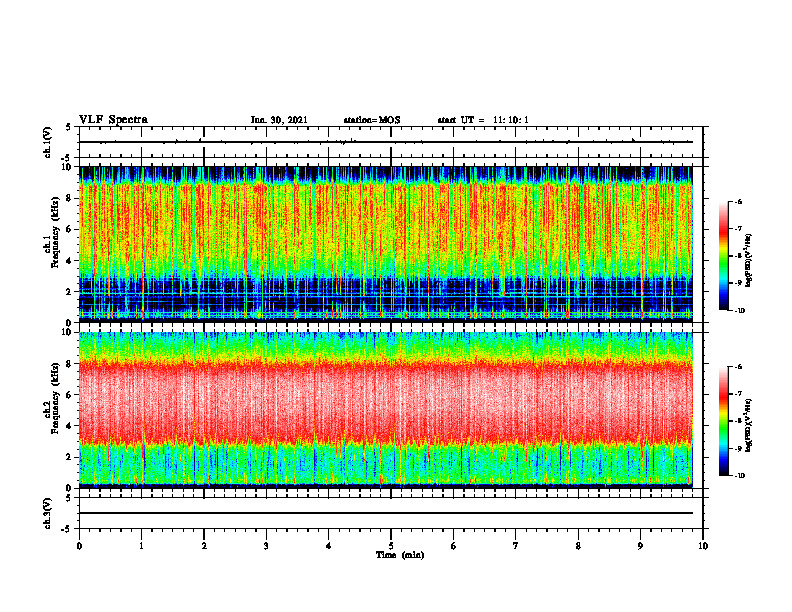The width and height of the screenshot is (792, 612).
Task: Click time axis tick label "2"
Action: (204, 546)
